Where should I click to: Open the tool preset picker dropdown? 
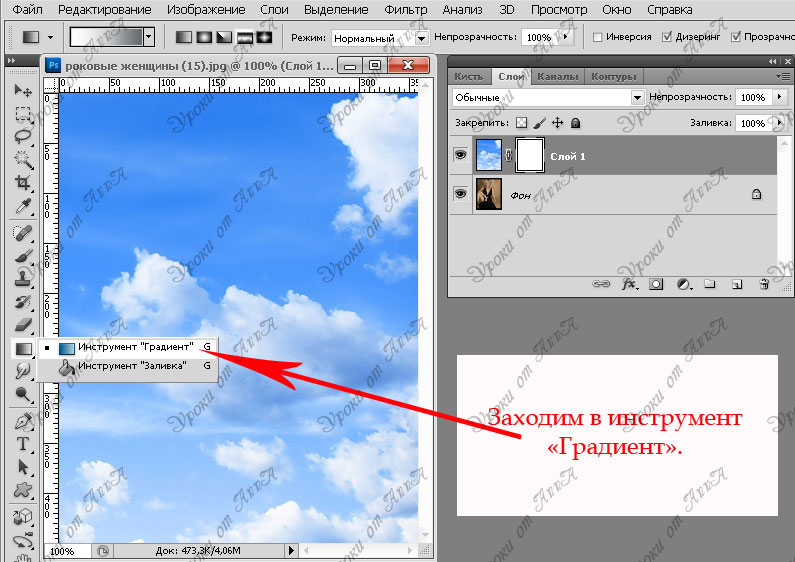[50, 37]
